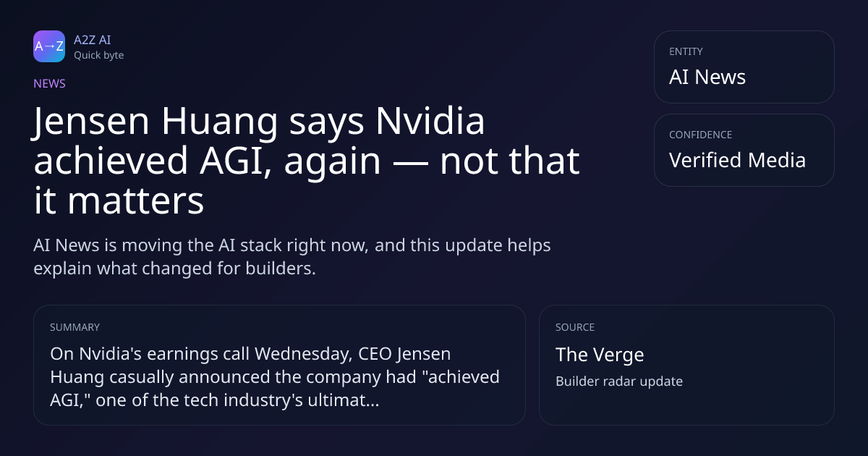Click the 'AI News is moving' description text

292,257
